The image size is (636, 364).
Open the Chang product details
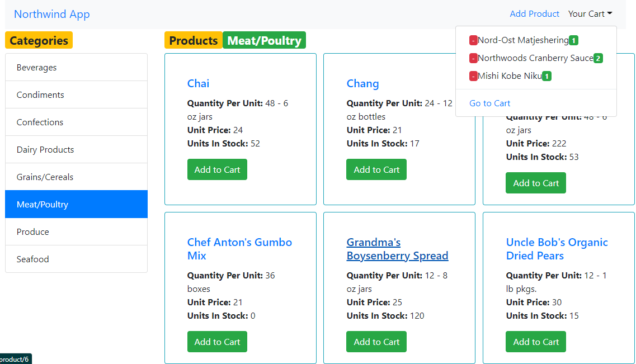(x=362, y=83)
